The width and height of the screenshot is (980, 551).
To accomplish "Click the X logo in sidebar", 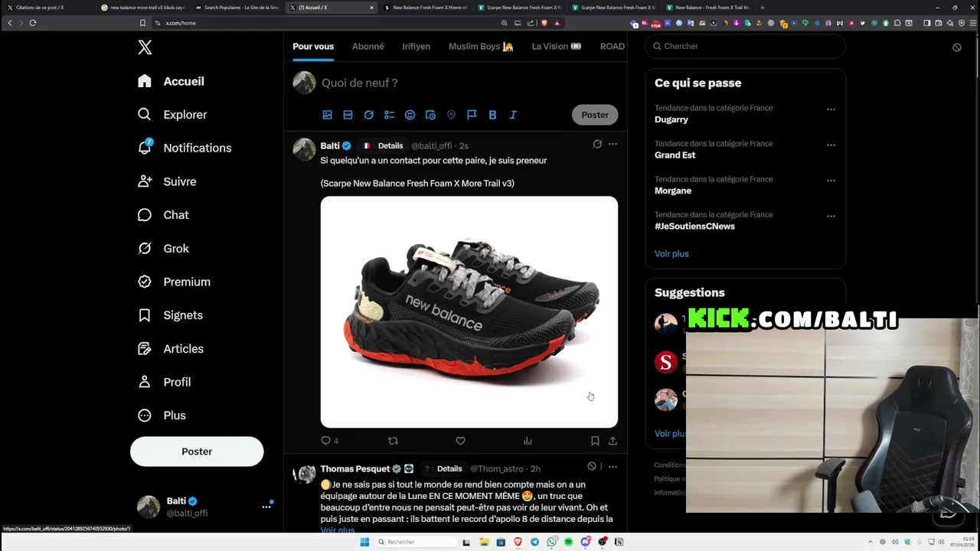I will point(145,47).
